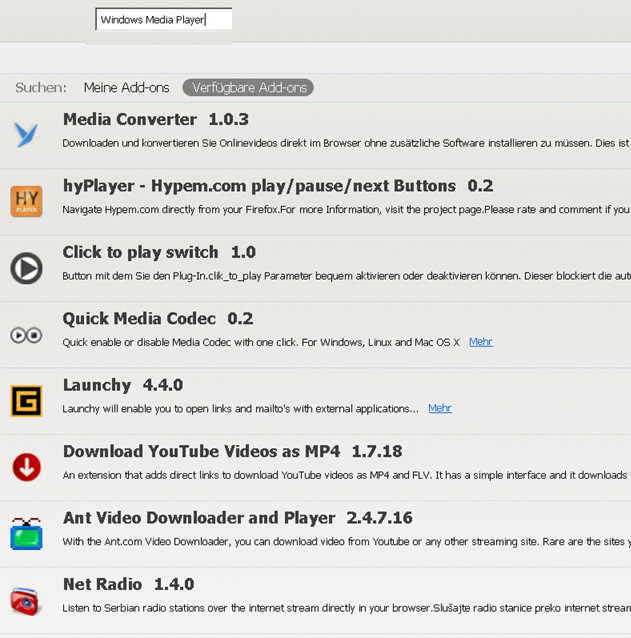Click description 'Button mit dem Sie den Plug-In'
Viewport: 631px width, 638px height.
tap(346, 276)
